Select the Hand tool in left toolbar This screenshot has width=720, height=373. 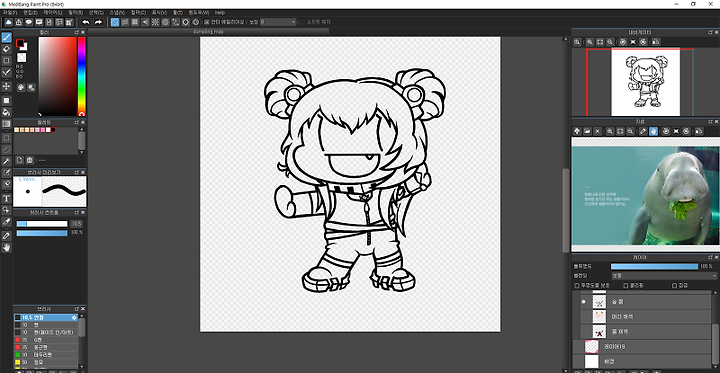[x=6, y=248]
